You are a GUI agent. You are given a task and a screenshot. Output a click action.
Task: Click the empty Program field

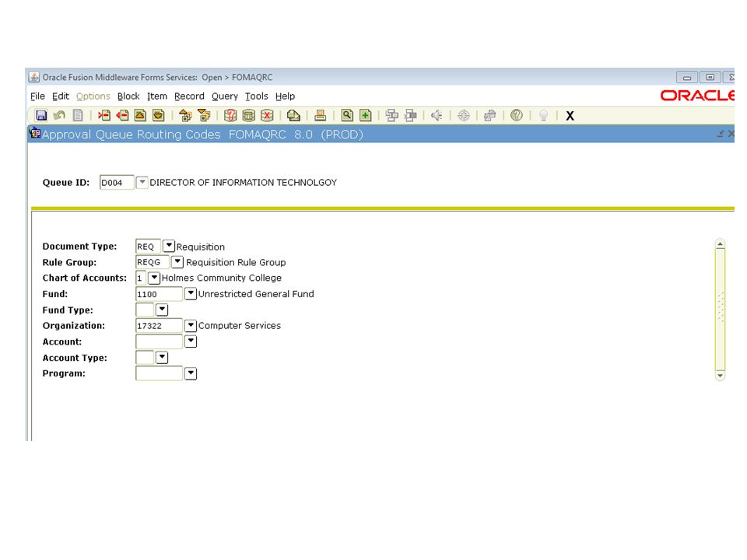159,373
